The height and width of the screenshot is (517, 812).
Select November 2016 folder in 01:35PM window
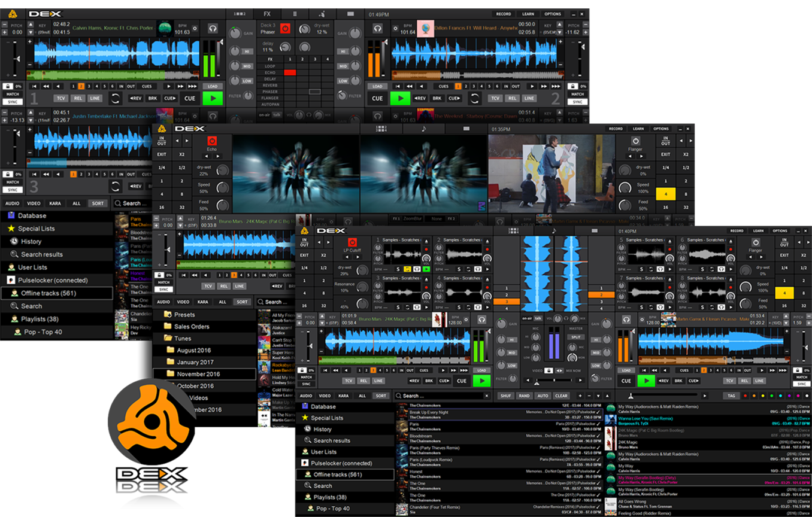pyautogui.click(x=204, y=374)
